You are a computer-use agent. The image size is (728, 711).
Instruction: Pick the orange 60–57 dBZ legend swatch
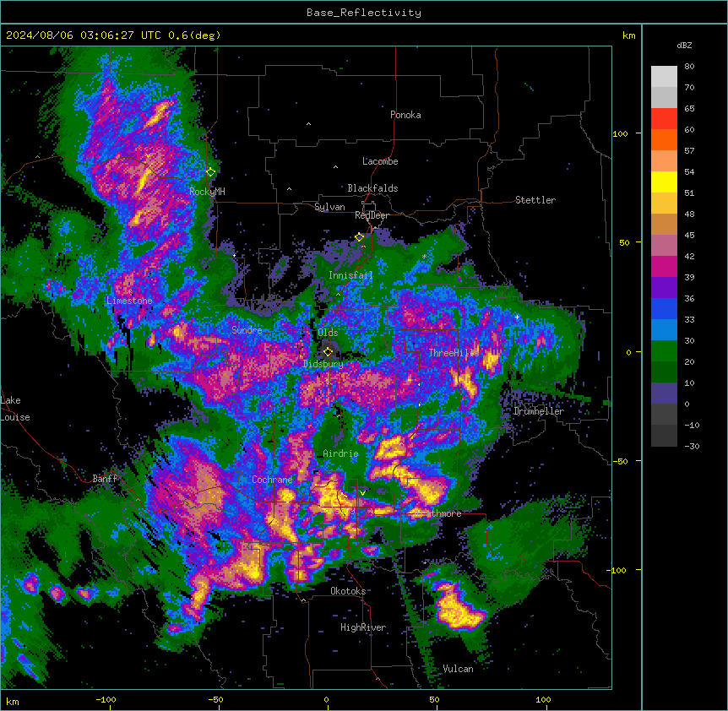664,139
